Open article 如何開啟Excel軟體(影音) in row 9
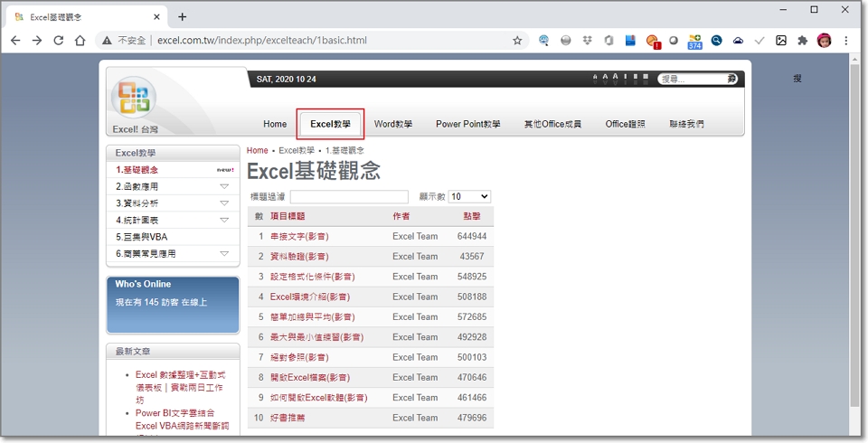The height and width of the screenshot is (443, 868). (x=319, y=398)
